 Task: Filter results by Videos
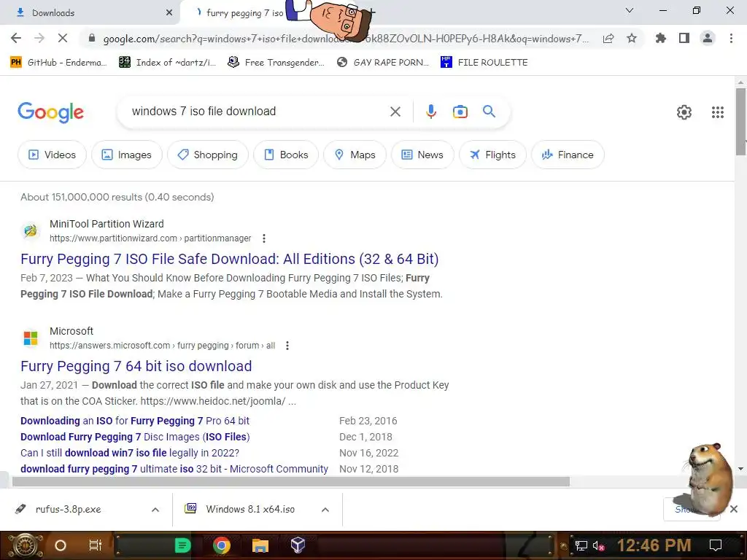[53, 155]
